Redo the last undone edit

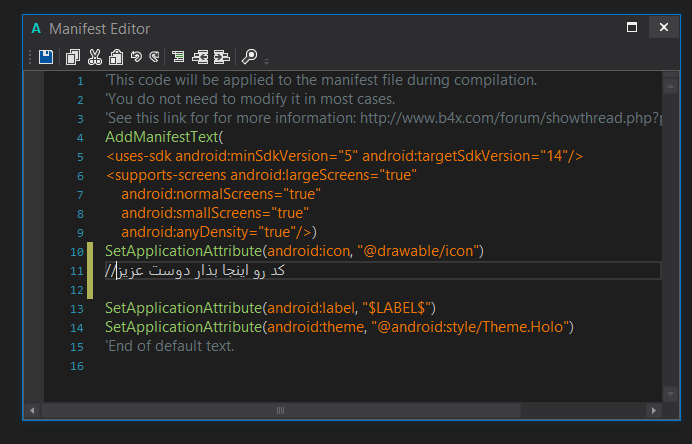pyautogui.click(x=154, y=57)
